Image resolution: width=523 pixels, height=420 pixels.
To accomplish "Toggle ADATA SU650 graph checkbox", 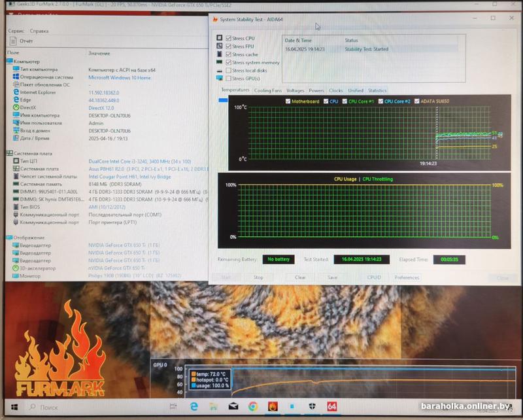I will (416, 101).
